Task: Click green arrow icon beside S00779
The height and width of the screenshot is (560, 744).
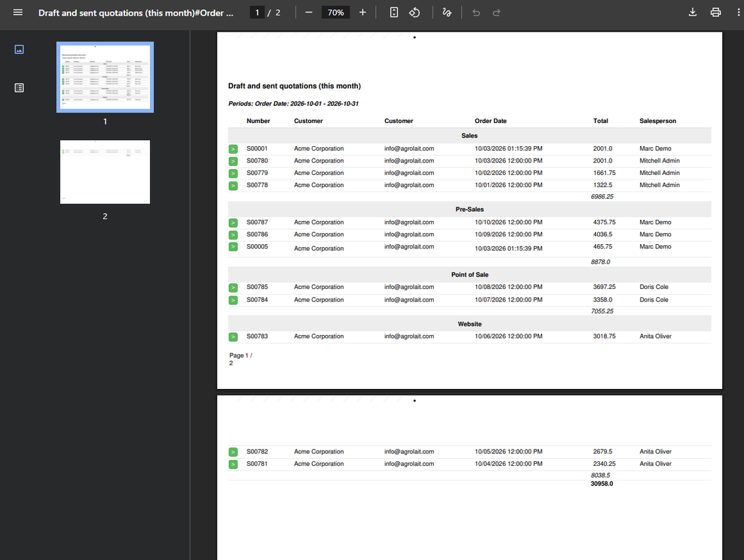Action: coord(233,174)
